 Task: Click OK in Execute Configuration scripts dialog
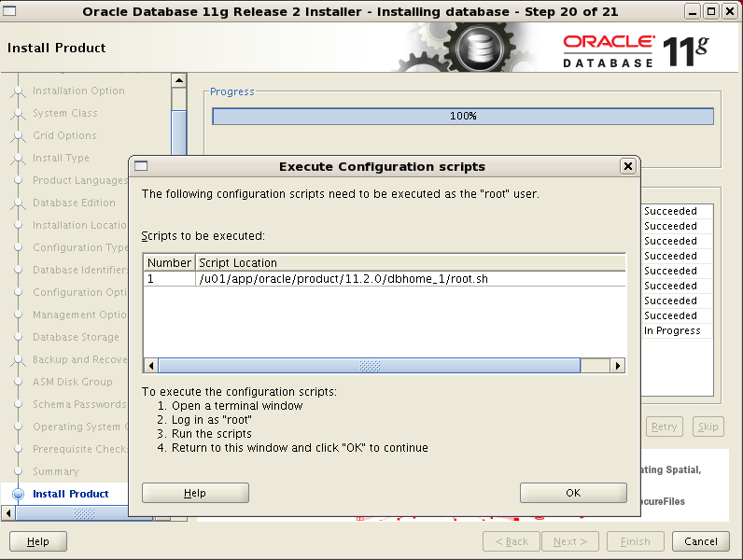(573, 493)
